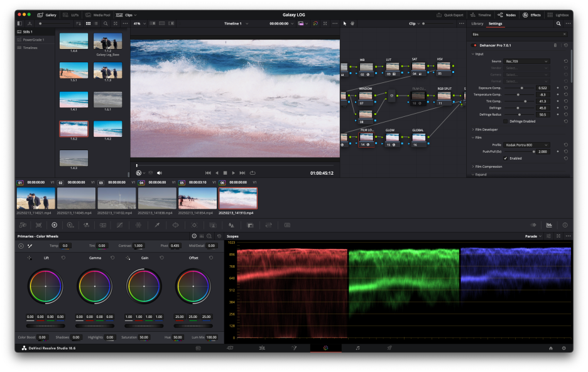
Task: Open the Qualifier eyedropper palette
Action: [157, 225]
